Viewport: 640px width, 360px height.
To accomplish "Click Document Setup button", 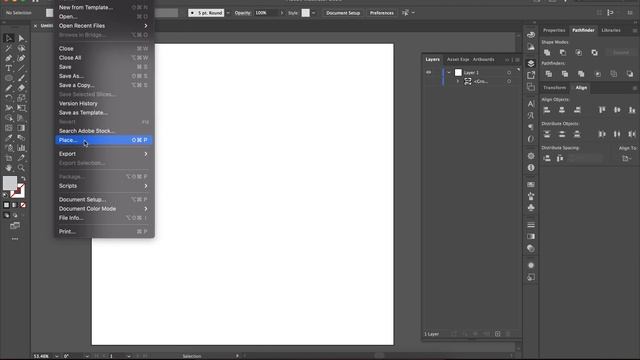I will coord(343,13).
